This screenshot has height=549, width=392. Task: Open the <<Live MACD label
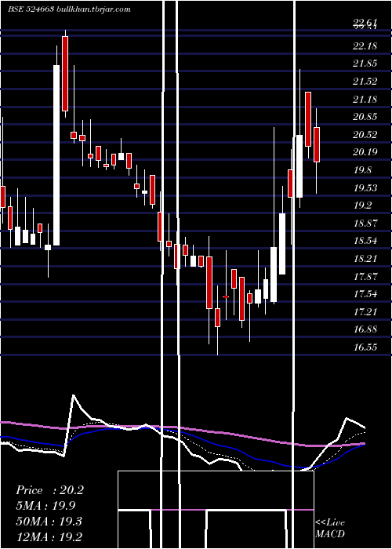(x=330, y=529)
